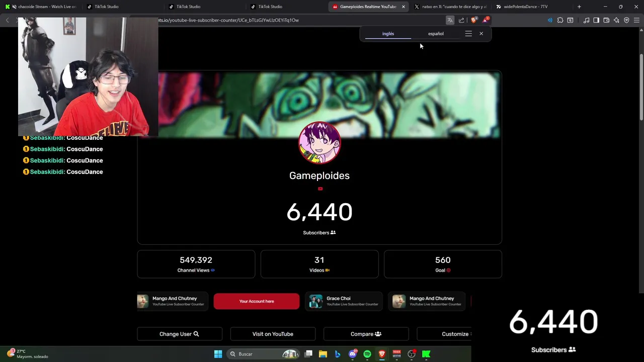The image size is (644, 362).
Task: Open the weather widget showing 27°C
Action: coord(28,354)
